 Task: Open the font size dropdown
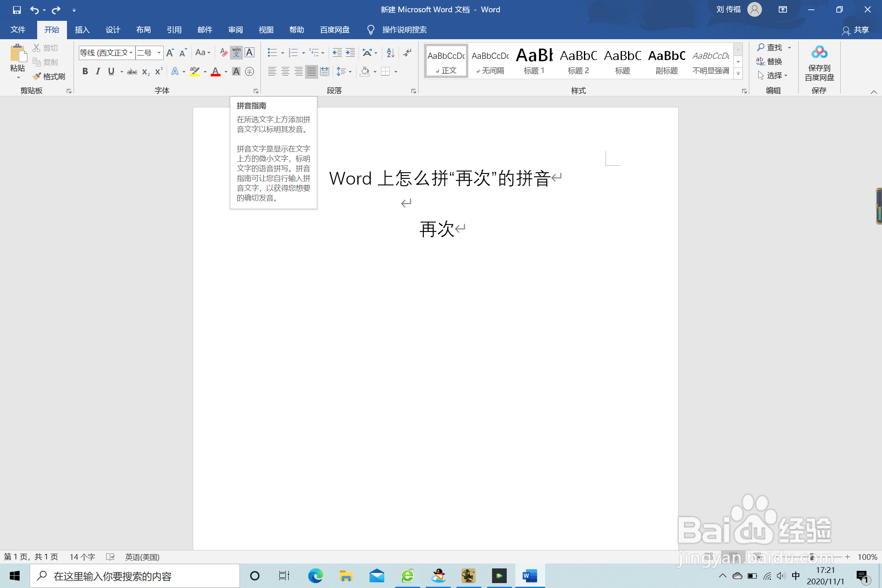point(159,53)
